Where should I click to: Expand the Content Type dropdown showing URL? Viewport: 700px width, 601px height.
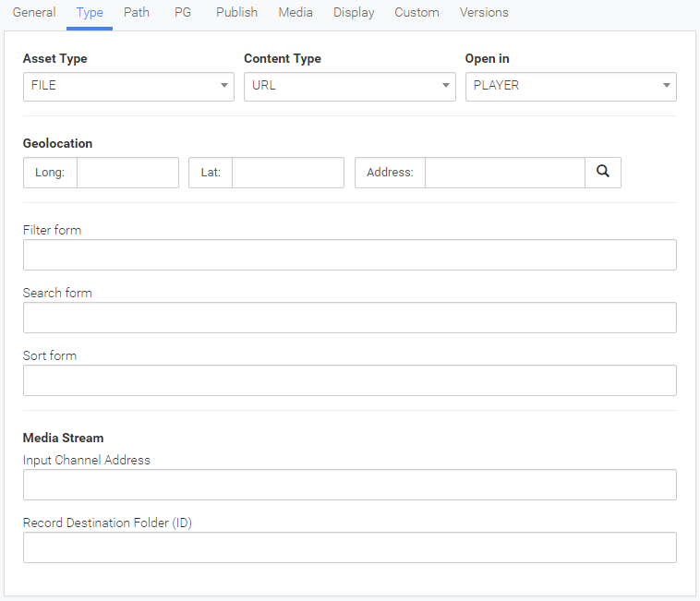(x=350, y=87)
